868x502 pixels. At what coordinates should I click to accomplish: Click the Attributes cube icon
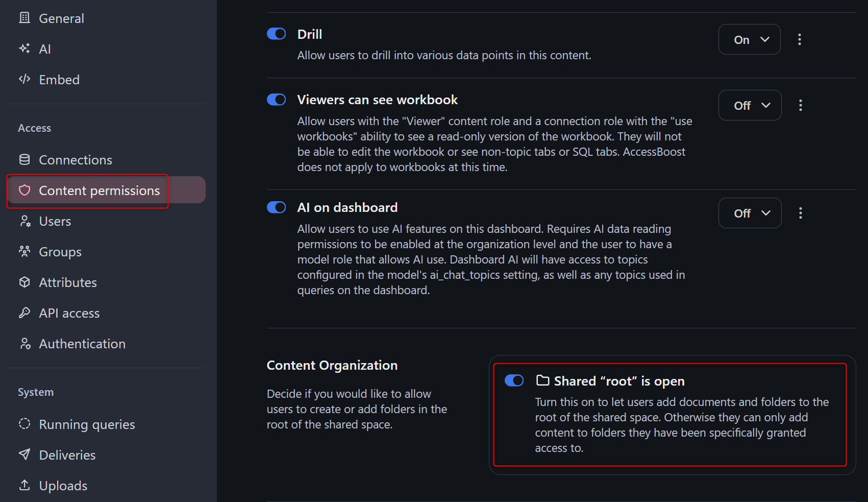24,282
